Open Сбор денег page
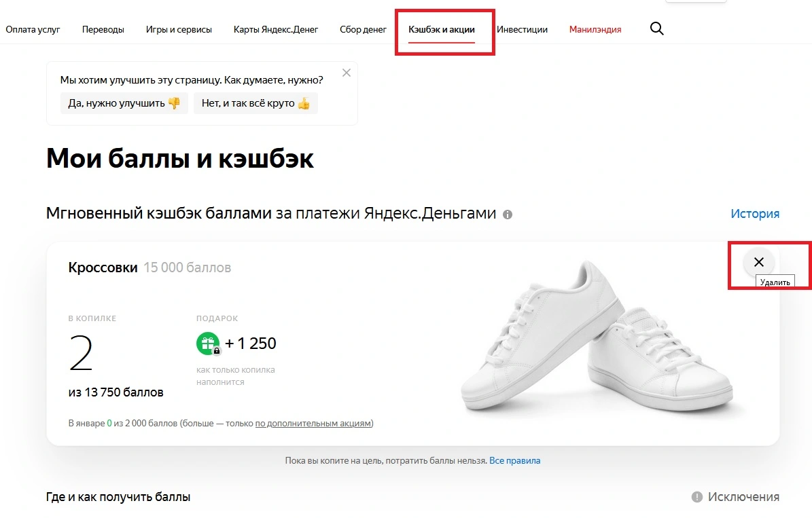 coord(363,29)
